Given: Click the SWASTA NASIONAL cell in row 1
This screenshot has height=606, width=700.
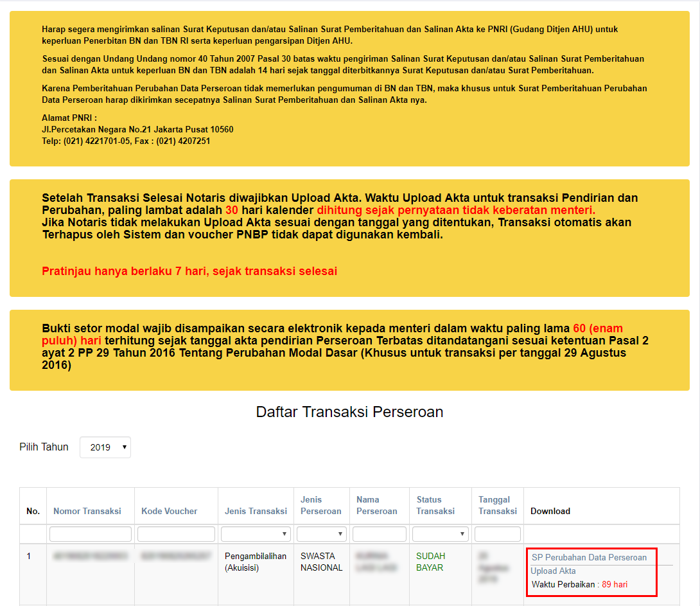Looking at the screenshot, I should [x=321, y=562].
